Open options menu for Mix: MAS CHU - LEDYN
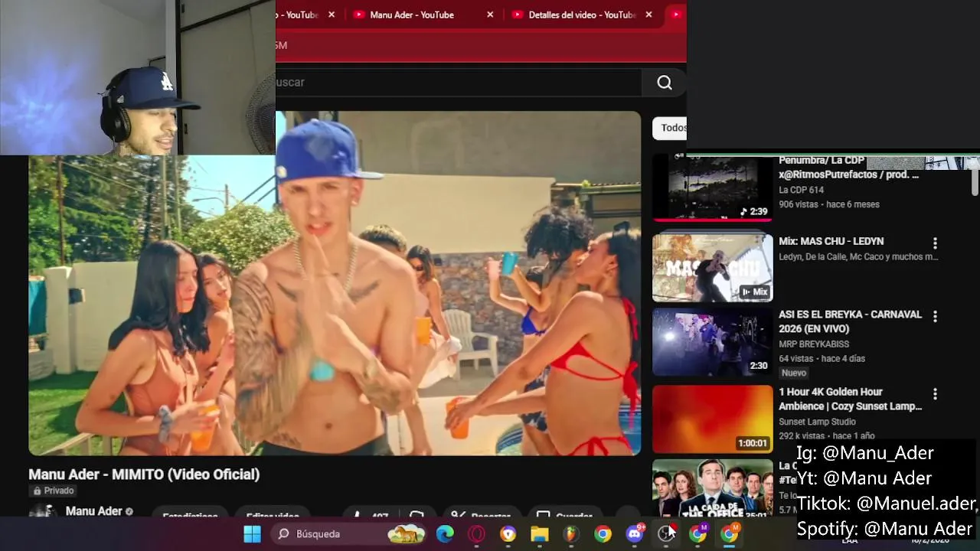980x551 pixels. [x=935, y=243]
